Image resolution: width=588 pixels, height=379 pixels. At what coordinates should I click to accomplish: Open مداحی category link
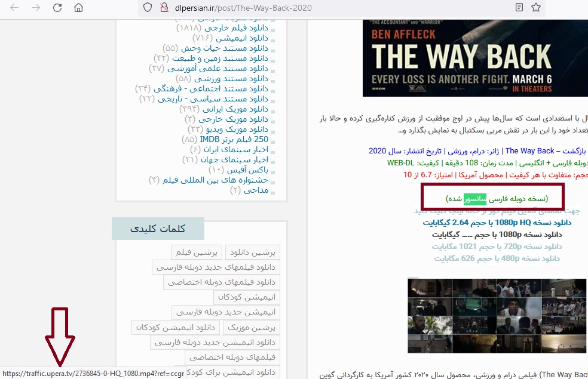click(256, 190)
